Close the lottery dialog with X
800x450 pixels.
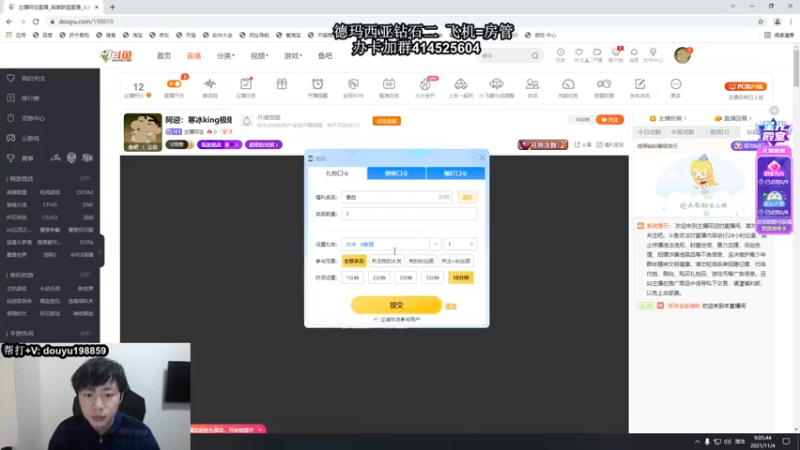(x=482, y=158)
